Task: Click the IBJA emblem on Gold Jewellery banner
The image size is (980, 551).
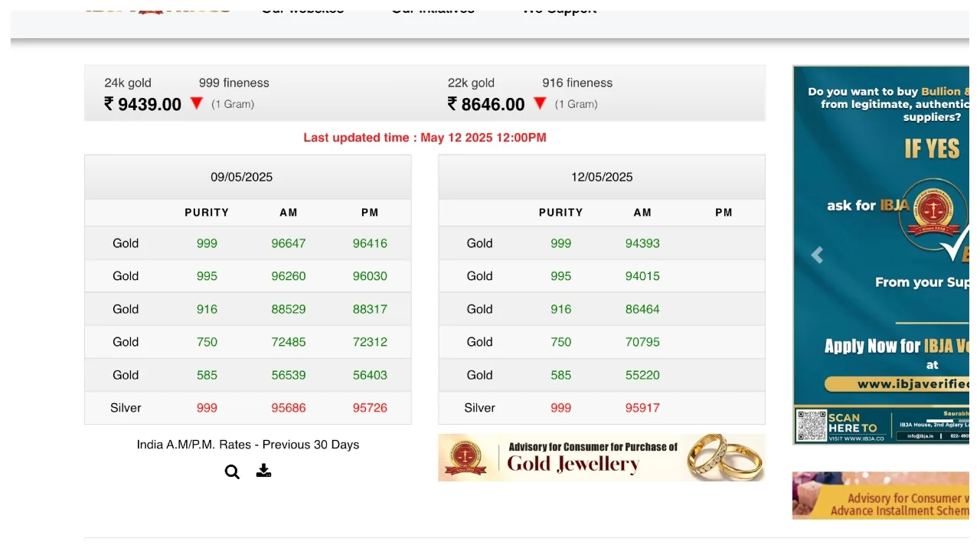Action: pyautogui.click(x=465, y=458)
